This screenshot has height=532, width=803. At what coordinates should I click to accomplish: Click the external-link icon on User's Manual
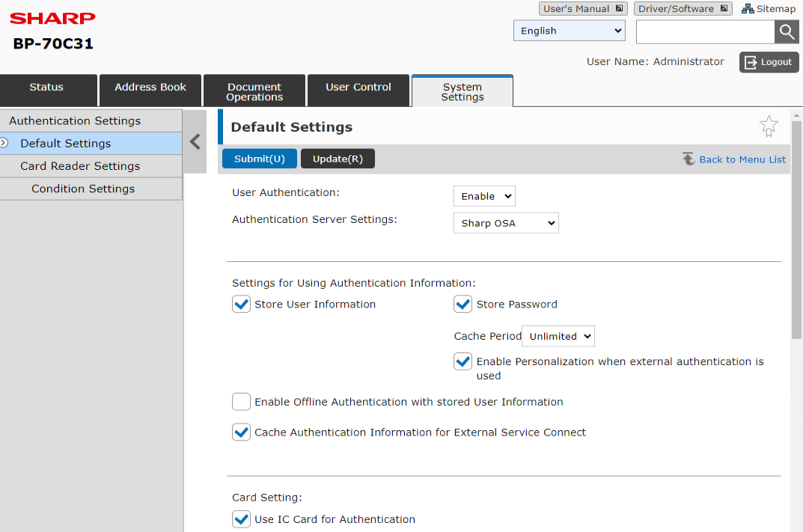[618, 8]
